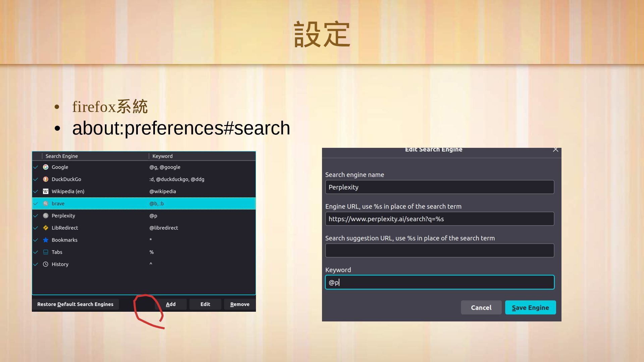
Task: Click the Edit search engine button
Action: coord(205,304)
